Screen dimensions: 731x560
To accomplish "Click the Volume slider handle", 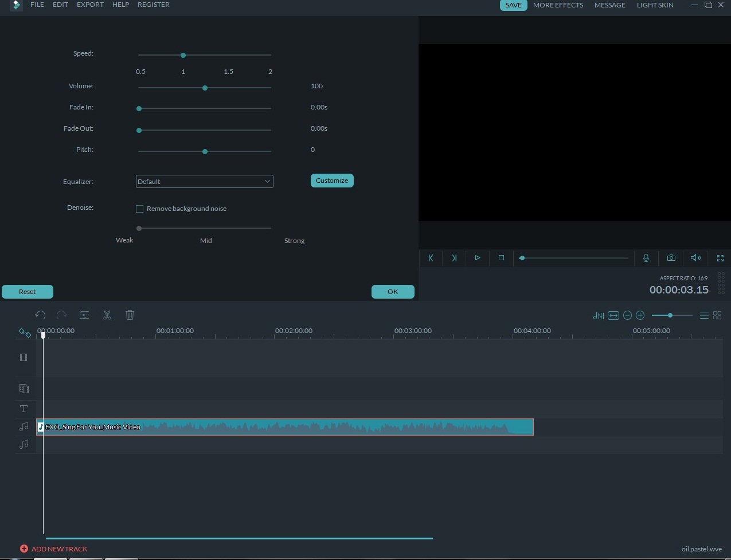I will point(205,88).
